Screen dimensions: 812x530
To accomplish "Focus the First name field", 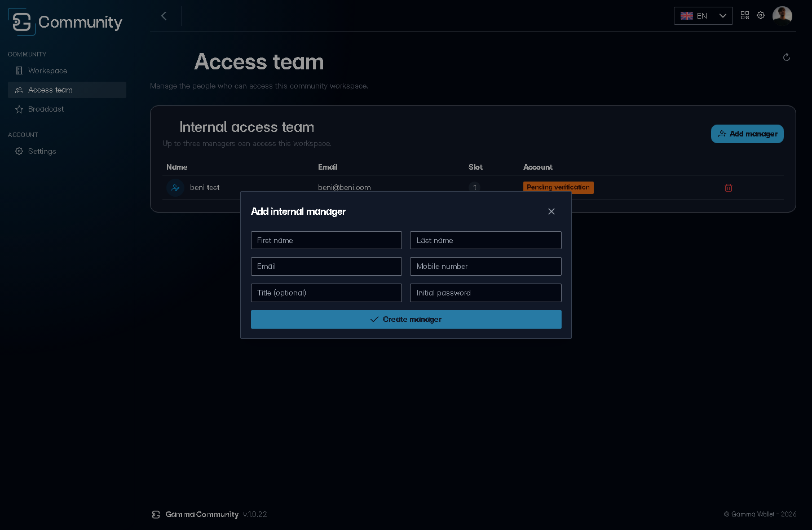I will click(326, 240).
